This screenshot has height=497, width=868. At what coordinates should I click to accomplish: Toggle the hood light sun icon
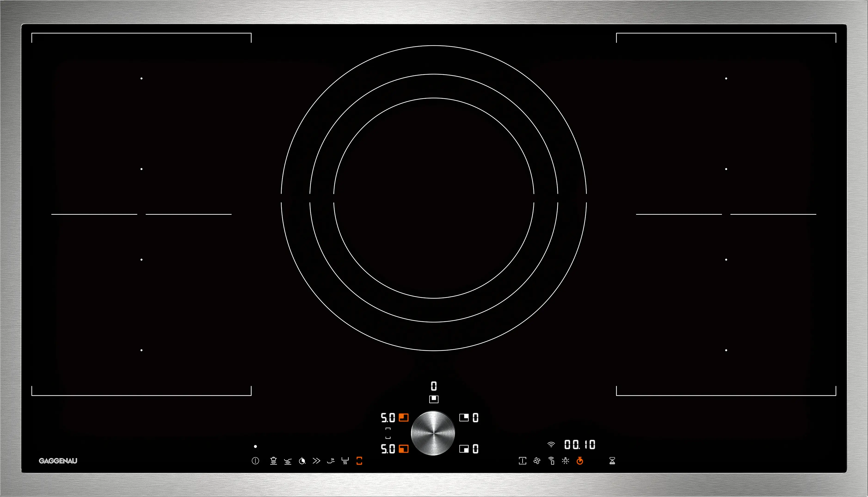click(x=566, y=461)
